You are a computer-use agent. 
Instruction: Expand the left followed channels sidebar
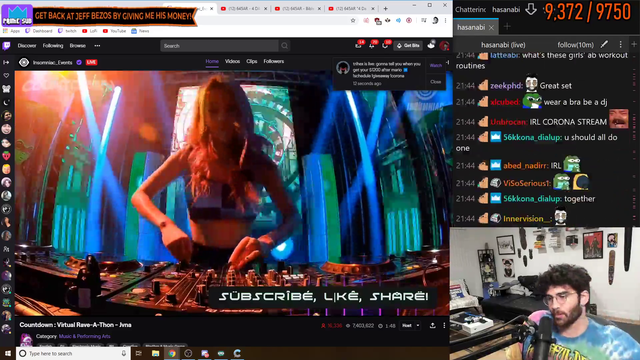[6, 62]
